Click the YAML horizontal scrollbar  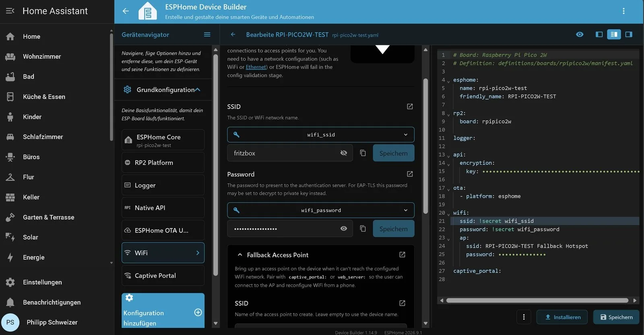pyautogui.click(x=537, y=300)
